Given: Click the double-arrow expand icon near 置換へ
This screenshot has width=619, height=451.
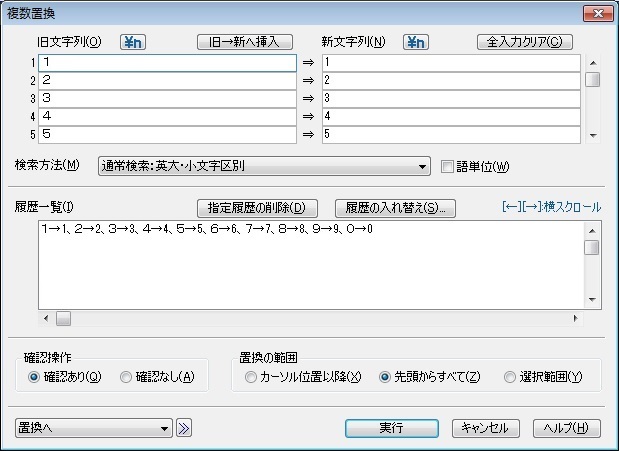Looking at the screenshot, I should [184, 428].
